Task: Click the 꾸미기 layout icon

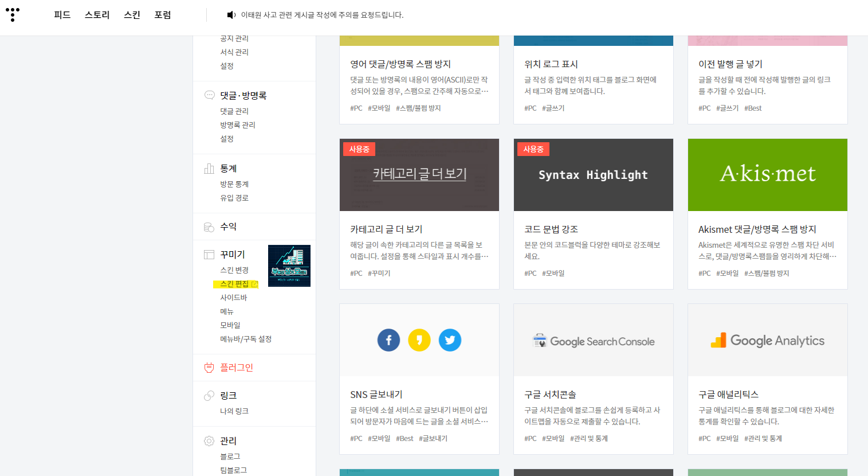Action: point(209,255)
